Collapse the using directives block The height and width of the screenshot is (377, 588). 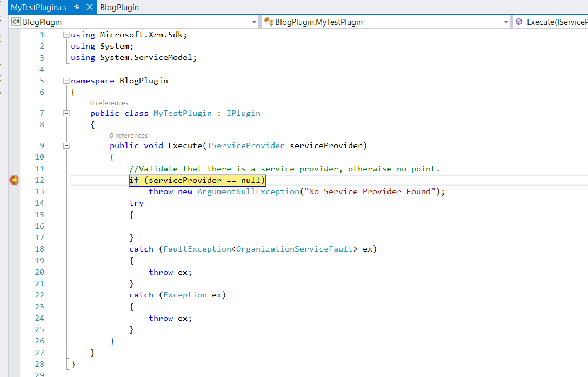[x=66, y=35]
